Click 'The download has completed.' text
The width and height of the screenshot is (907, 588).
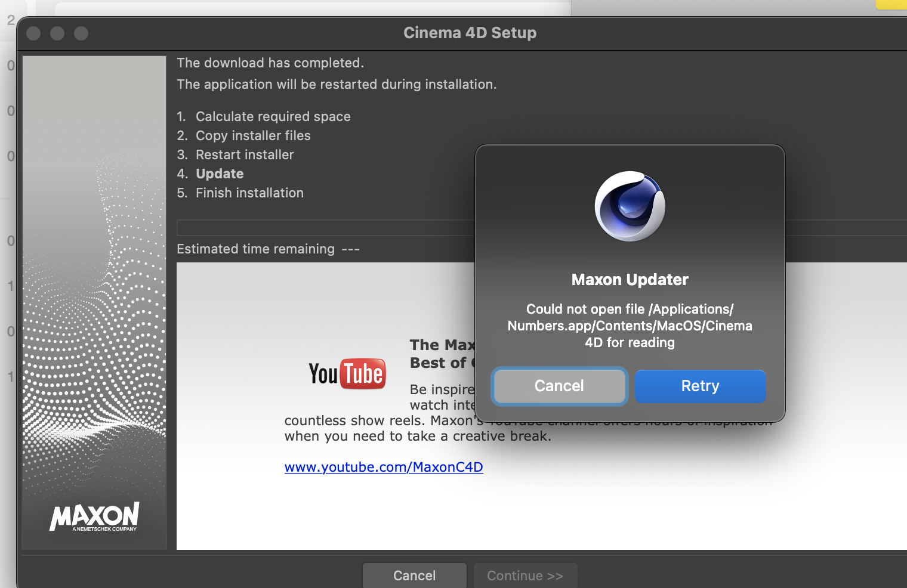coord(270,63)
